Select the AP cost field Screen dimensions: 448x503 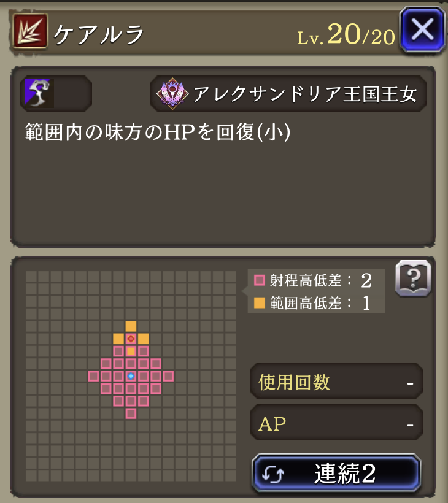(336, 423)
